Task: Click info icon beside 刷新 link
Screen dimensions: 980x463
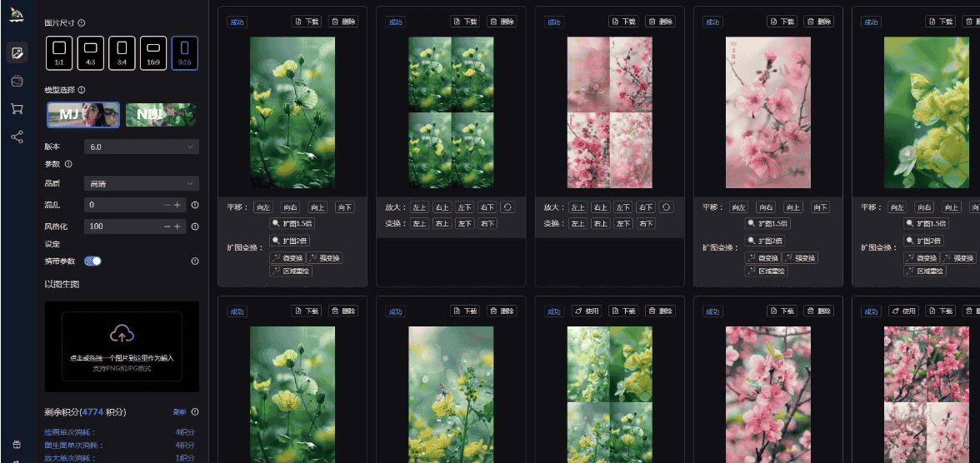Action: (x=195, y=411)
